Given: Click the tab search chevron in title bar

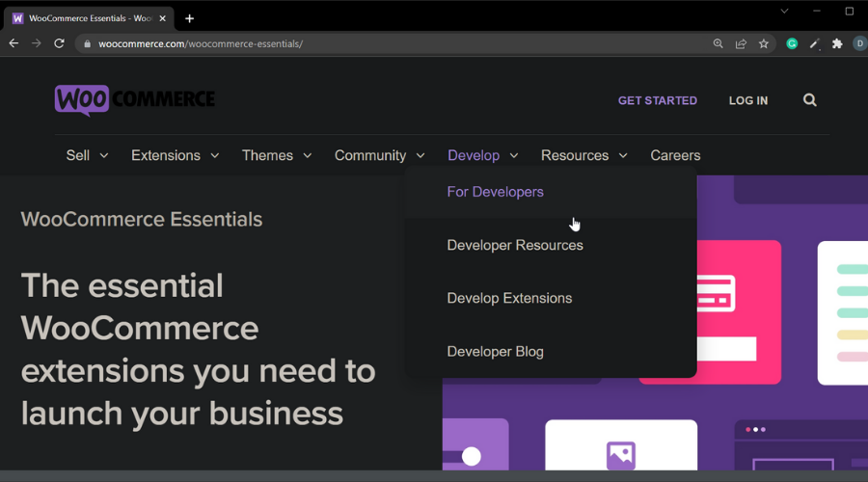Looking at the screenshot, I should [784, 11].
